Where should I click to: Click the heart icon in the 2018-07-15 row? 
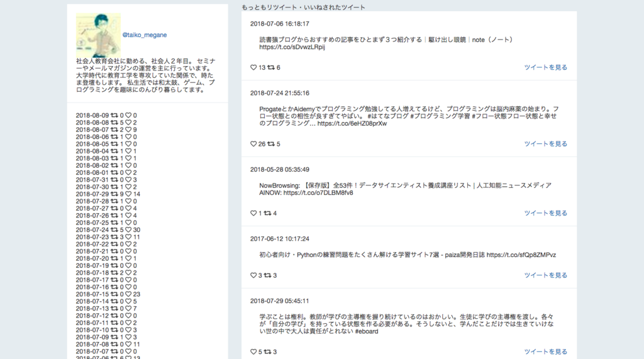tap(128, 294)
